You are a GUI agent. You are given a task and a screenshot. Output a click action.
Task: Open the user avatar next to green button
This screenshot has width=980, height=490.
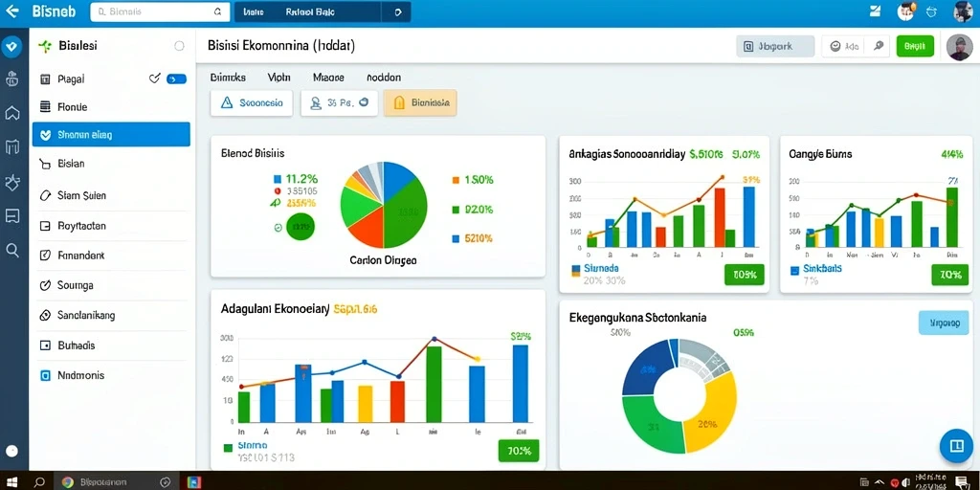pyautogui.click(x=959, y=47)
